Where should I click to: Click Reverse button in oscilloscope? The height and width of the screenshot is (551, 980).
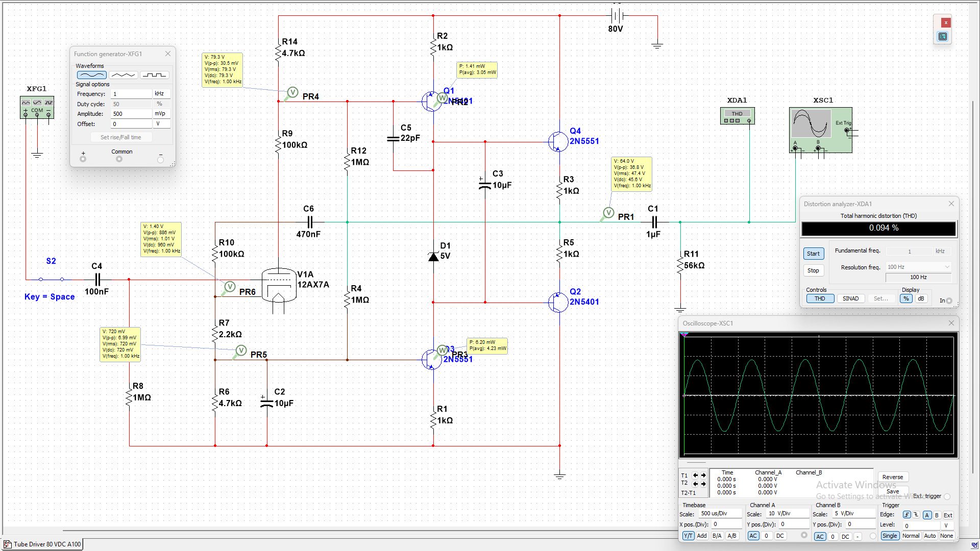point(893,477)
